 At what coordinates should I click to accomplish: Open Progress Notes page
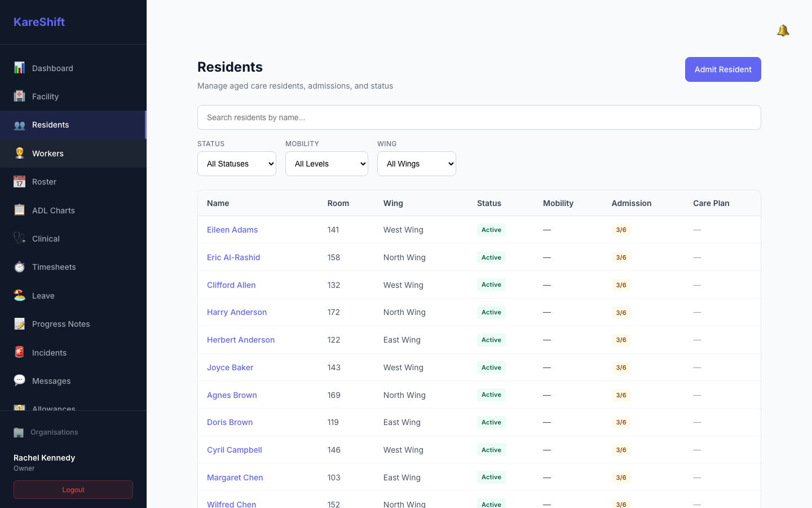pos(73,324)
